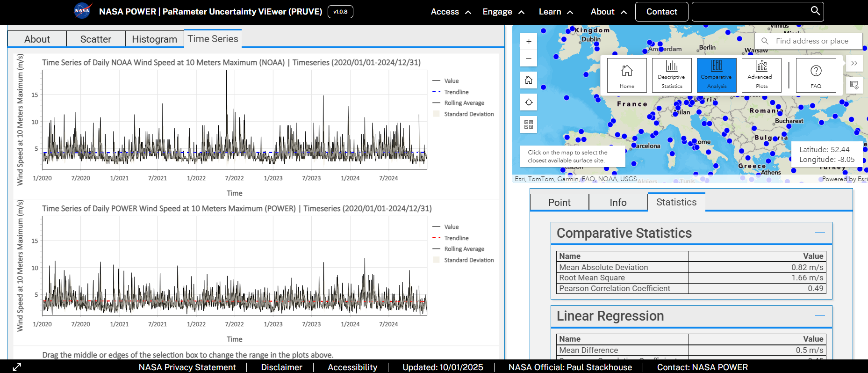Click the Contact button
The image size is (868, 373).
point(661,12)
